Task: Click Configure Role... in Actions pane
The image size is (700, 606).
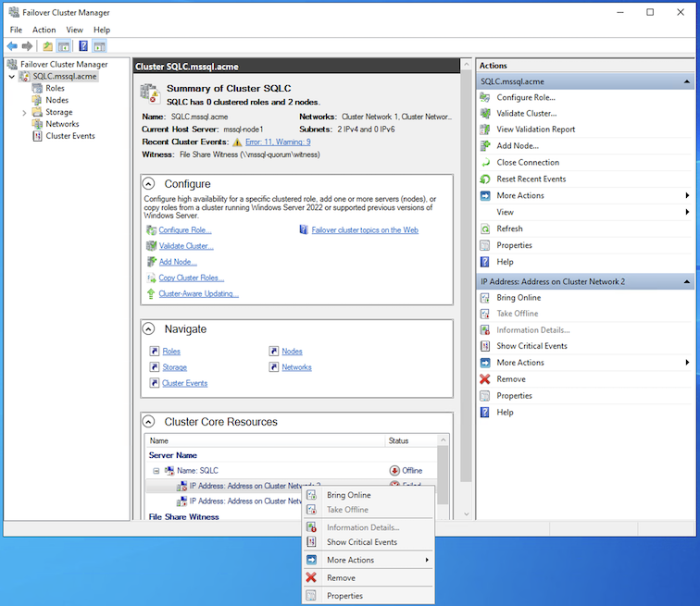Action: click(x=526, y=98)
